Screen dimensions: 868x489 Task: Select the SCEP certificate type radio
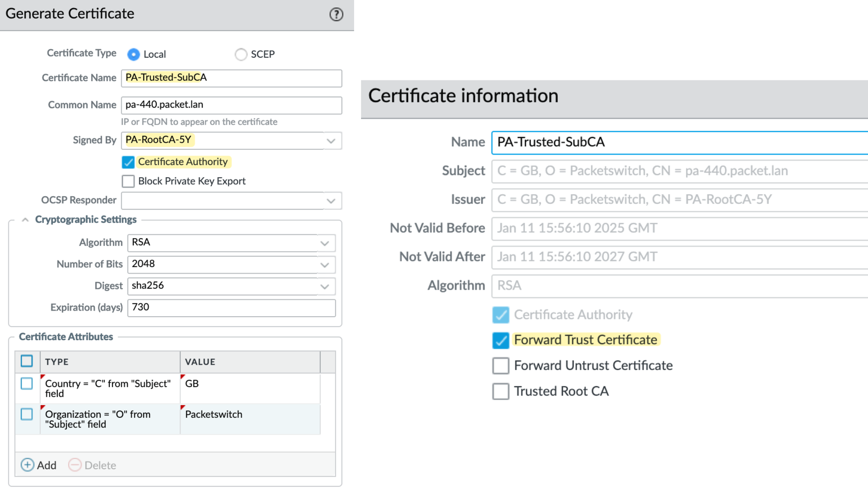pyautogui.click(x=241, y=54)
